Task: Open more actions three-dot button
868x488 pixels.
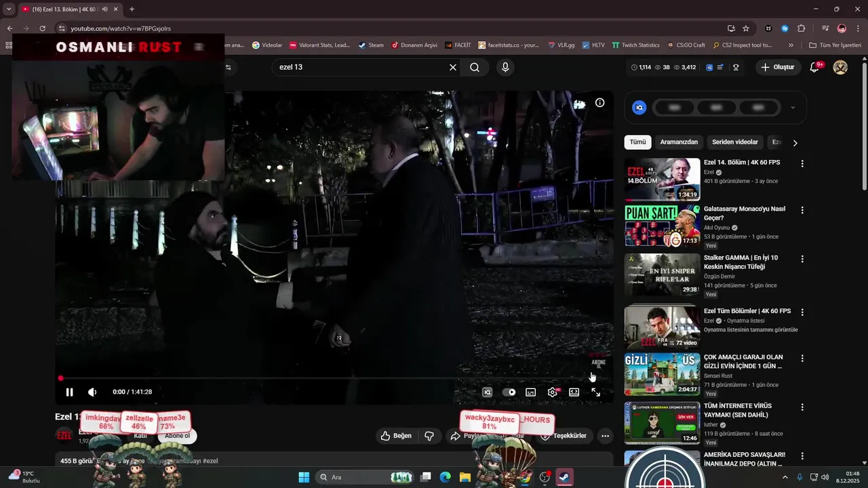Action: [606, 436]
